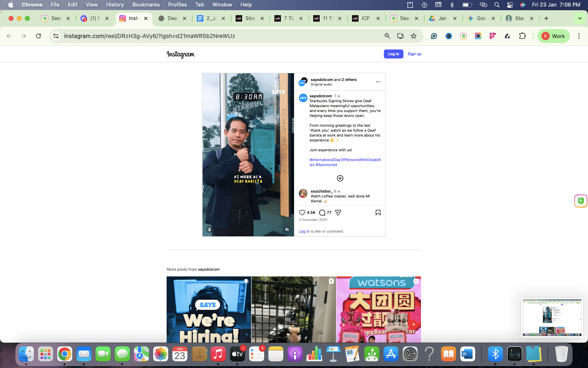Open the Instagram logo home link

(x=180, y=54)
